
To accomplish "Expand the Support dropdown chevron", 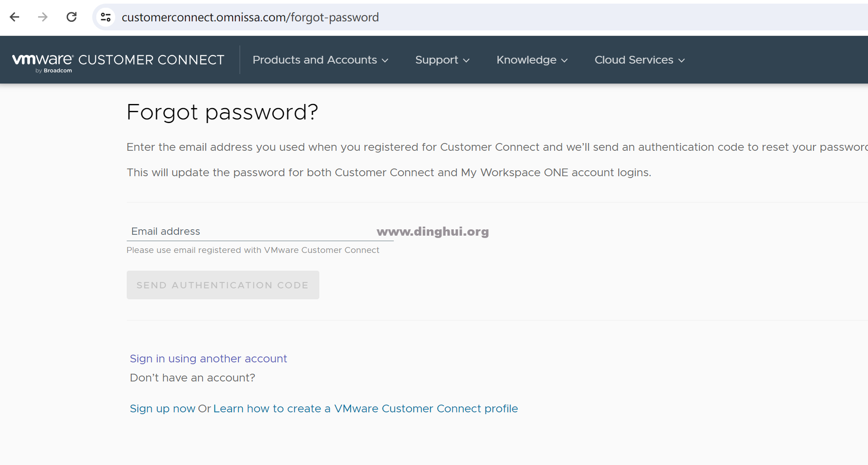I will (466, 60).
